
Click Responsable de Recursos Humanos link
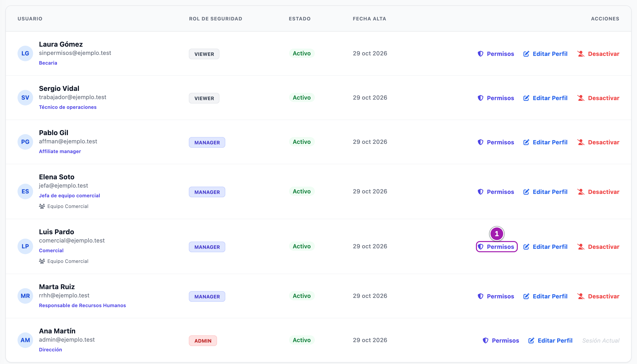tap(82, 305)
